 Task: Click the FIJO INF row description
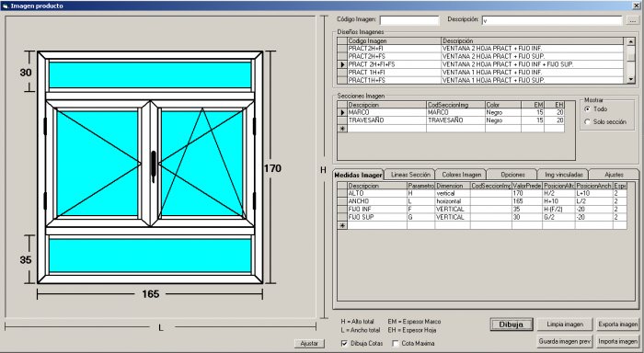(377, 210)
